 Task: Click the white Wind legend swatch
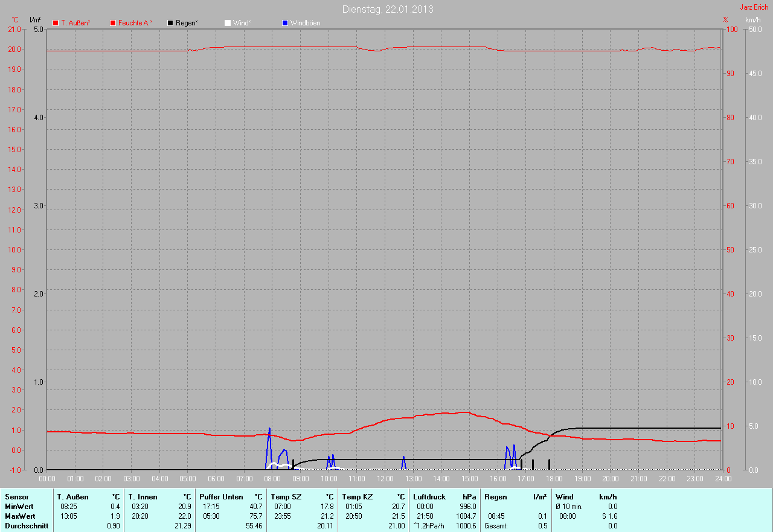point(228,23)
